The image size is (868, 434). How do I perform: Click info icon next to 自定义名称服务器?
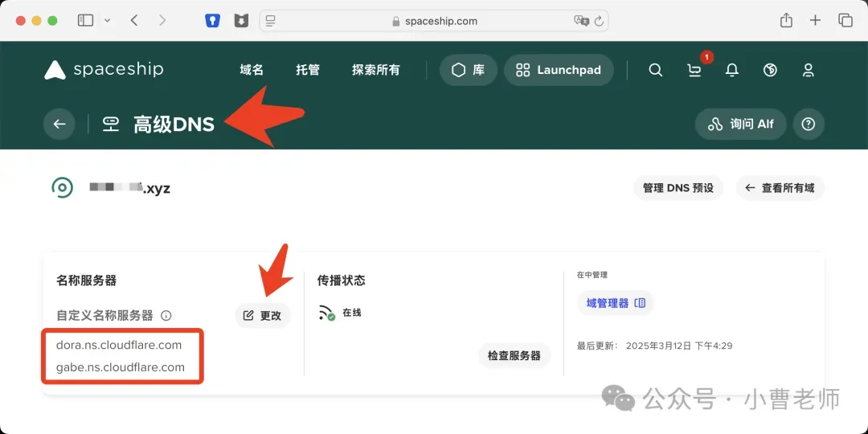(x=166, y=316)
